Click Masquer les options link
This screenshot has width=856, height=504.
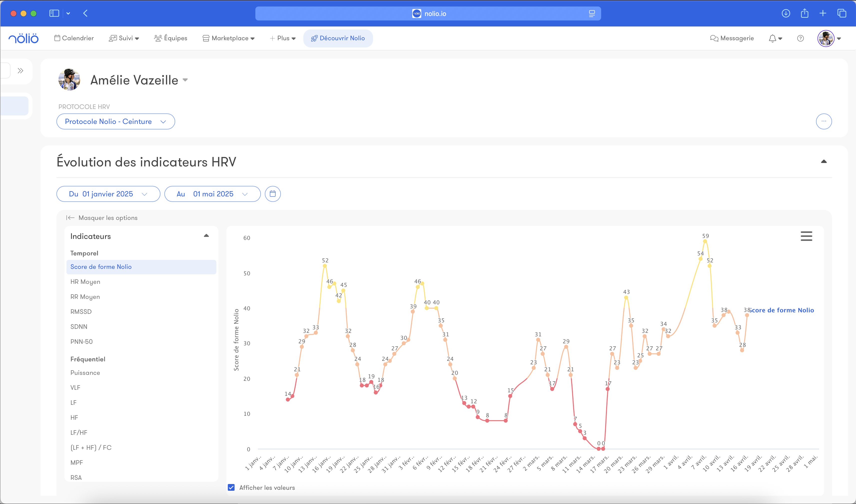pos(102,218)
